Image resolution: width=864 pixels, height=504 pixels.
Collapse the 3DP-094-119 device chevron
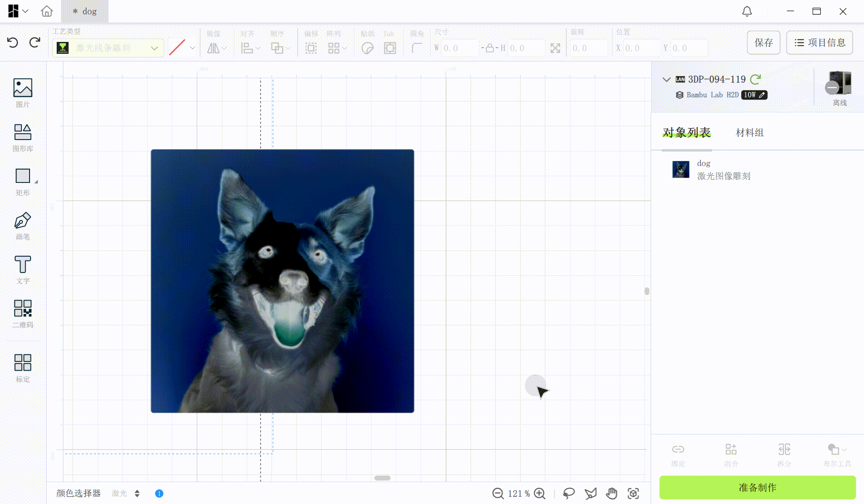[667, 79]
